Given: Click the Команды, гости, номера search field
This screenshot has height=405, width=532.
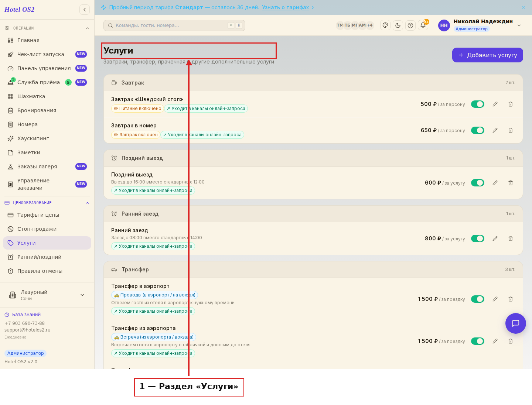Looking at the screenshot, I should click(x=174, y=25).
